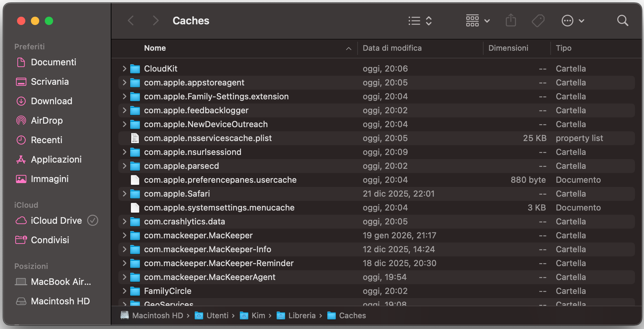Open Immagini from the Preferiti sidebar
644x329 pixels.
(x=50, y=179)
